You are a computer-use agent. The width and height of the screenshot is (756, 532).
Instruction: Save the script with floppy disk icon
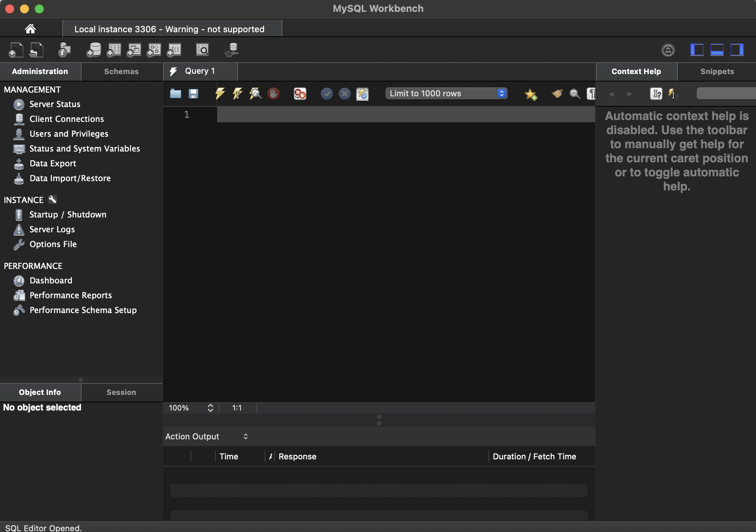(193, 93)
